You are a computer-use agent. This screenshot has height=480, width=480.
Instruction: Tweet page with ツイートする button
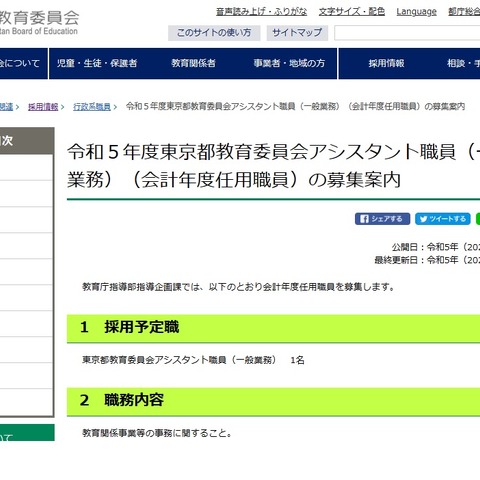click(x=443, y=219)
